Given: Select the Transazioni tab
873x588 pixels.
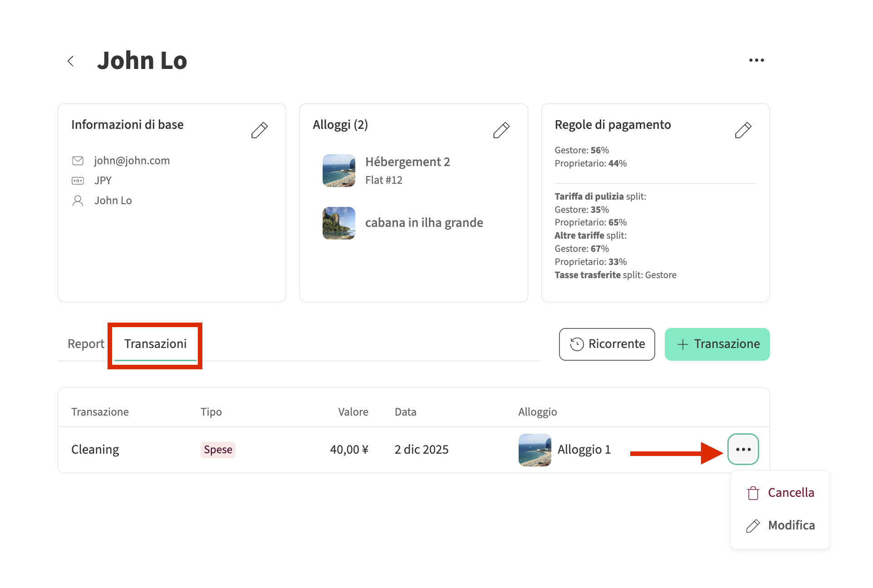Looking at the screenshot, I should point(155,344).
